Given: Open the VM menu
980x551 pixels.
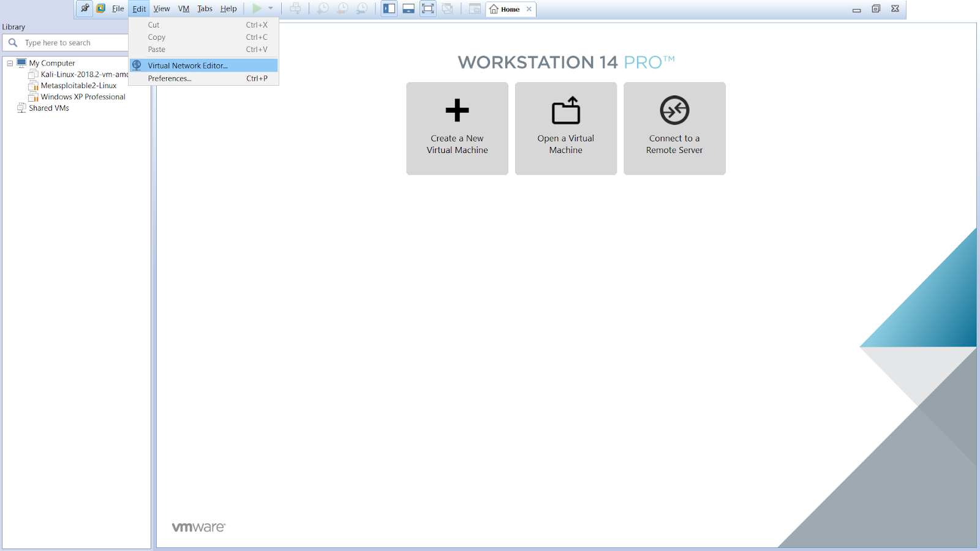Looking at the screenshot, I should click(184, 9).
